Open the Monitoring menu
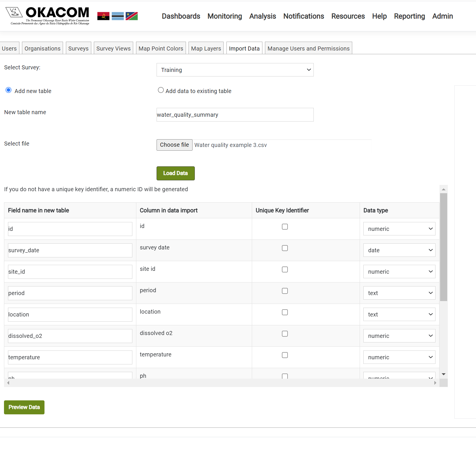 coord(225,16)
